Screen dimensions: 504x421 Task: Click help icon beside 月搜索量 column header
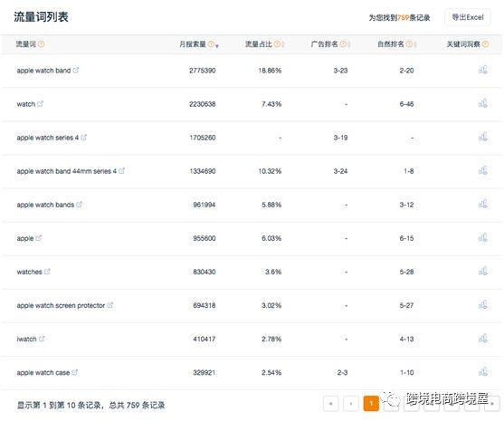211,44
